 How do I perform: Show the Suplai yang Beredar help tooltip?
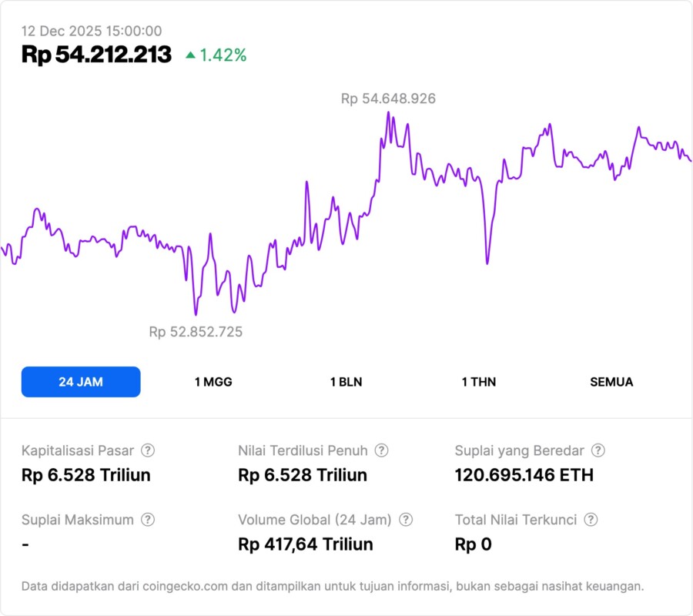598,450
